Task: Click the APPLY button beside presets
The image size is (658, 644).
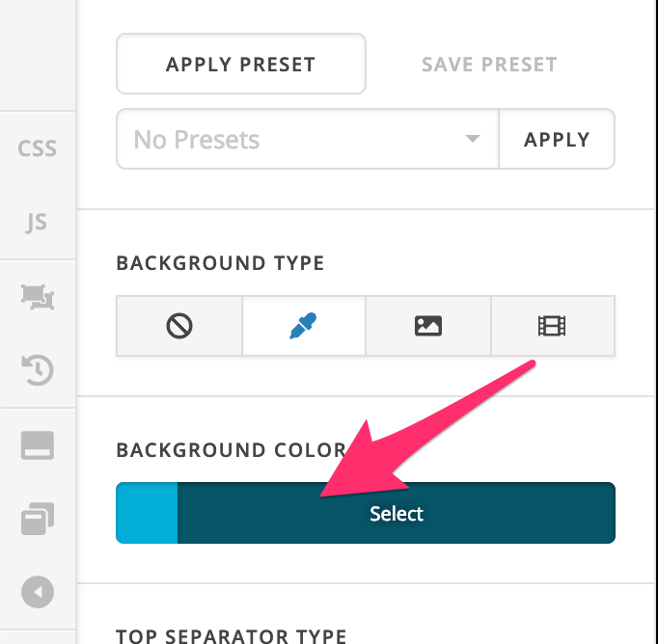Action: tap(557, 139)
